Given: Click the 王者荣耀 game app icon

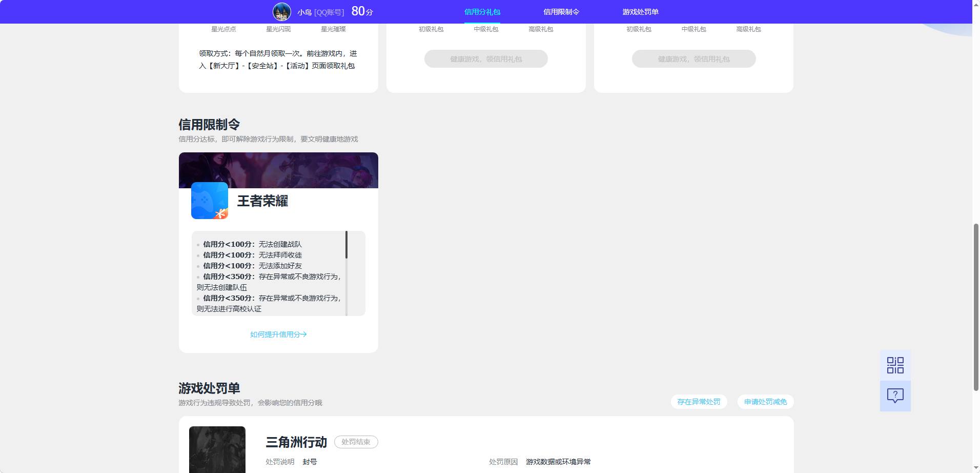Looking at the screenshot, I should point(209,201).
